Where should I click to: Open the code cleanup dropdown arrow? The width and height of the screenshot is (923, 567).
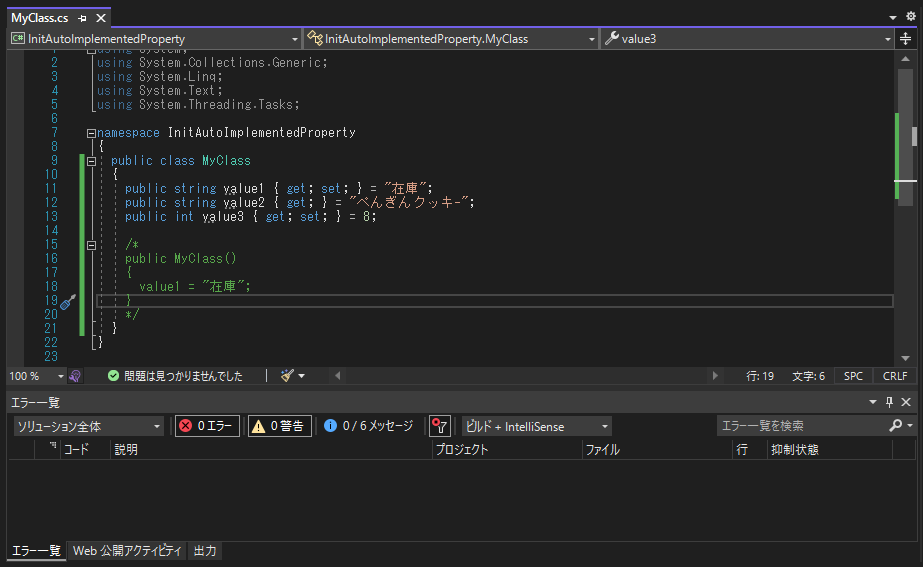(x=301, y=376)
